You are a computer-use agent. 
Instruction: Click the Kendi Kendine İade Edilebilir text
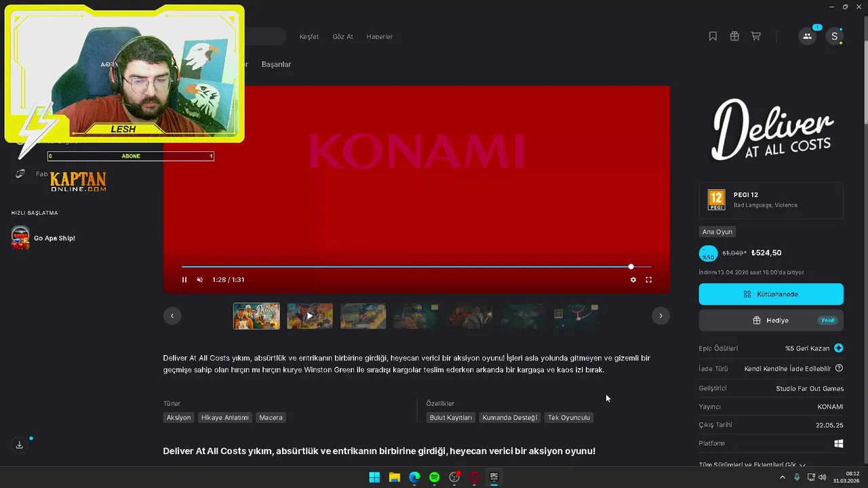[787, 369]
